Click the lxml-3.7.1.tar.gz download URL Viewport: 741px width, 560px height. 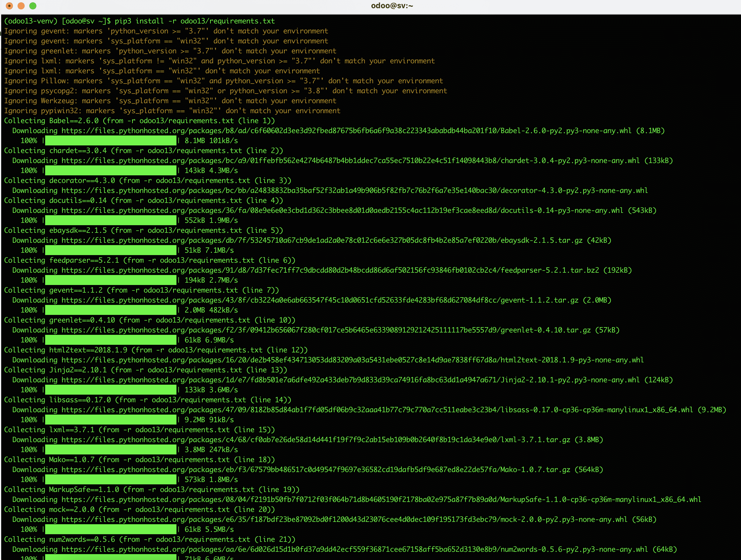[x=316, y=440]
